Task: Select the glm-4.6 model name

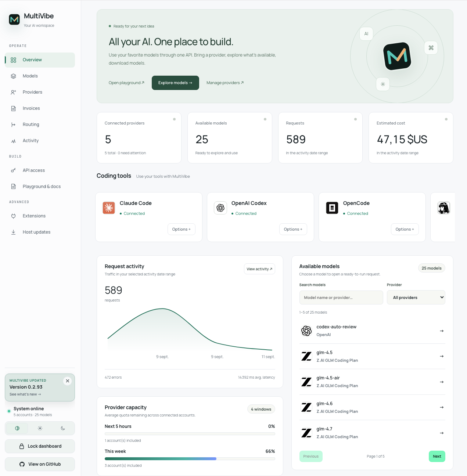Action: click(324, 404)
